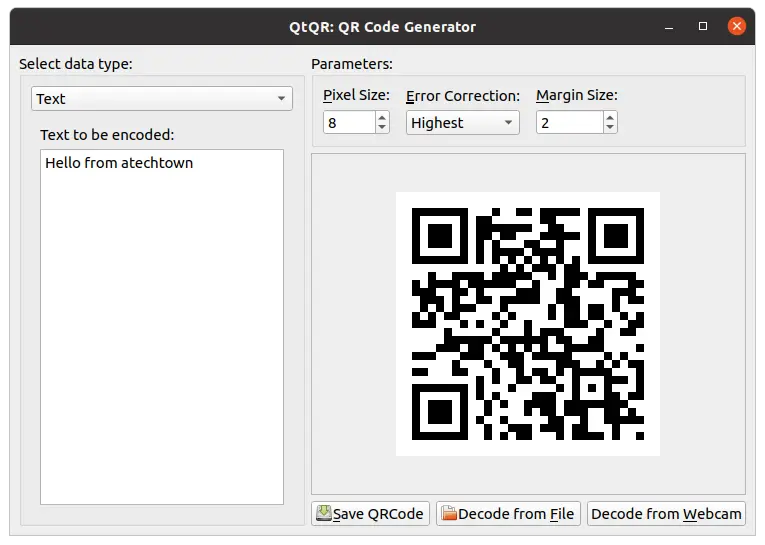765x545 pixels.
Task: Click the generated QR code image
Action: (528, 324)
